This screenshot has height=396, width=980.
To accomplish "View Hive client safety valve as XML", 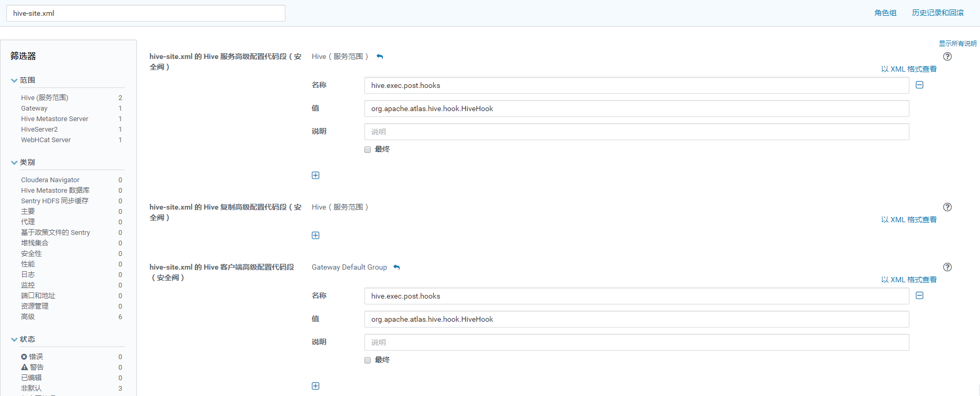I will (x=909, y=280).
